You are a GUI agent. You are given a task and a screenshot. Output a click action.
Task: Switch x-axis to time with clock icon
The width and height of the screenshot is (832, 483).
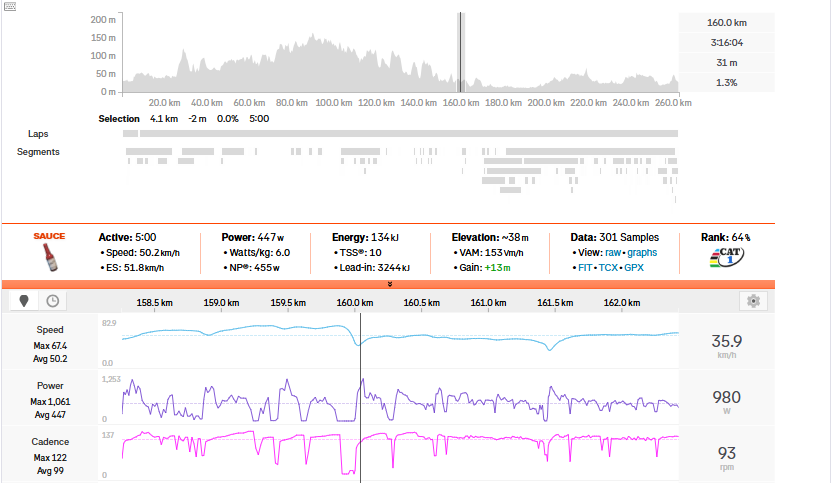(51, 301)
